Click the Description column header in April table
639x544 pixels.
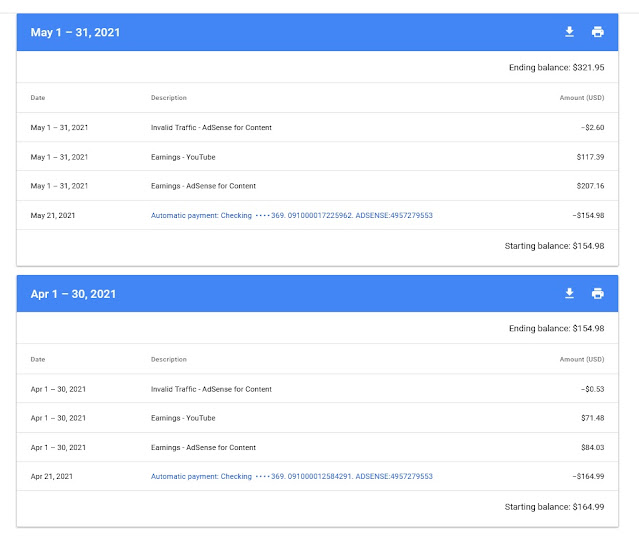pos(169,359)
